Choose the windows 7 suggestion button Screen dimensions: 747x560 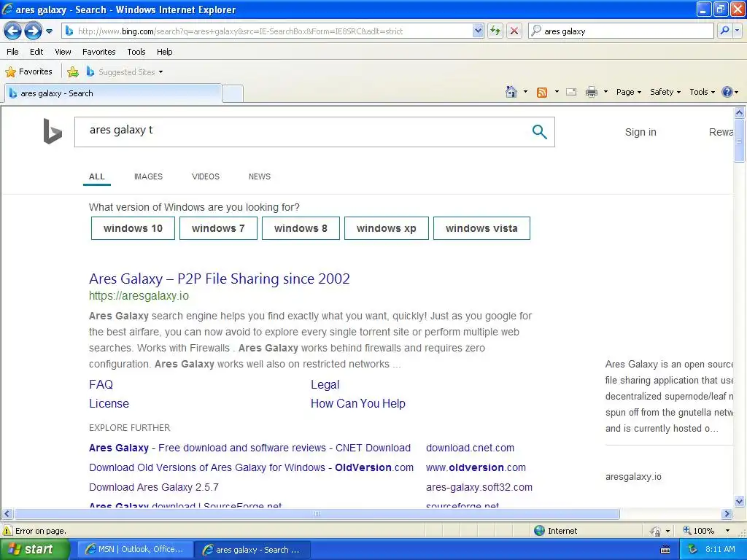(x=218, y=228)
